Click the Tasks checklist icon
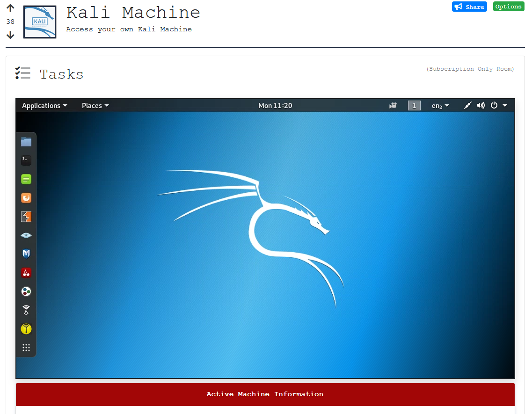532x414 pixels. 23,73
